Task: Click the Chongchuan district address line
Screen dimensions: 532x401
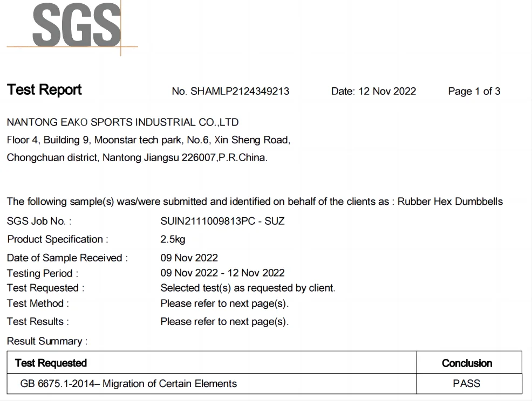Action: [x=137, y=158]
